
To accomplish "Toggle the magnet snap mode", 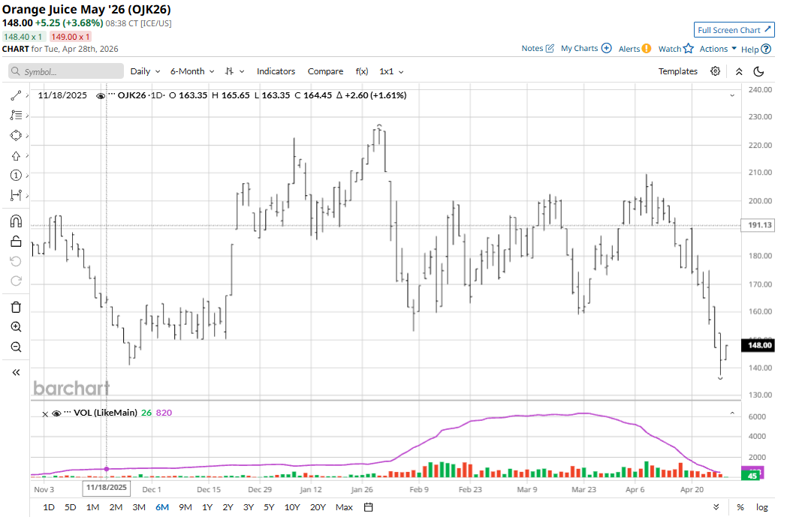I will pyautogui.click(x=16, y=221).
